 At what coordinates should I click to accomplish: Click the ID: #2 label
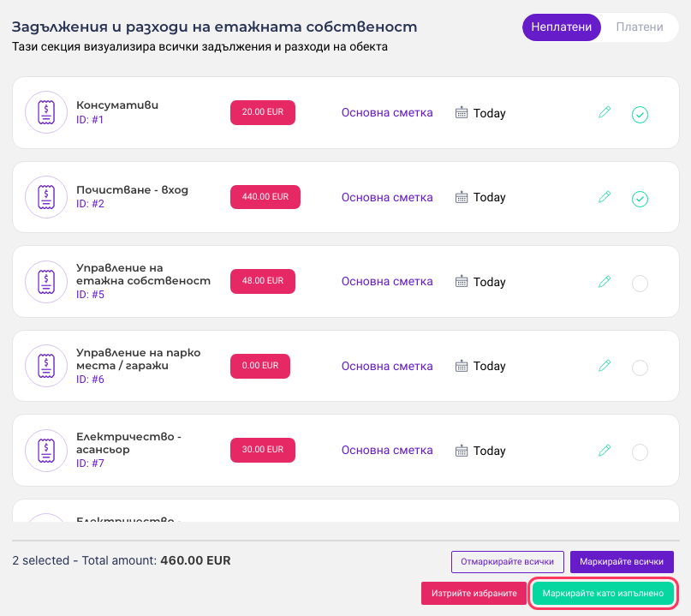[91, 204]
